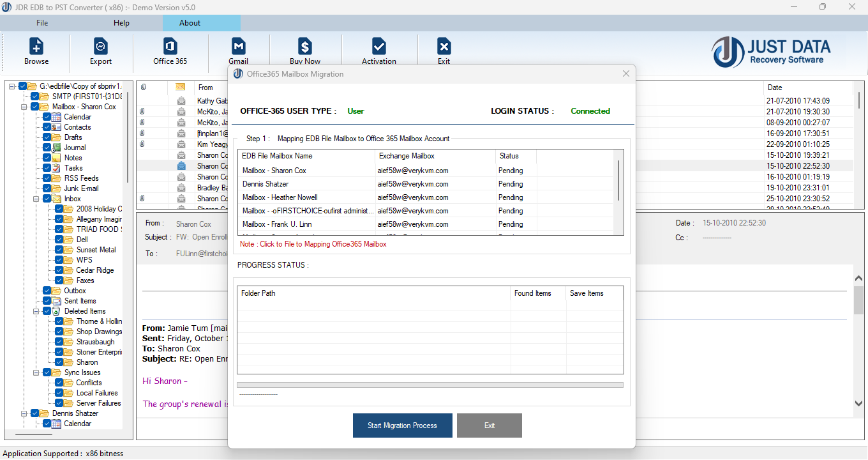
Task: Click the Gmail migration icon
Action: coord(238,50)
